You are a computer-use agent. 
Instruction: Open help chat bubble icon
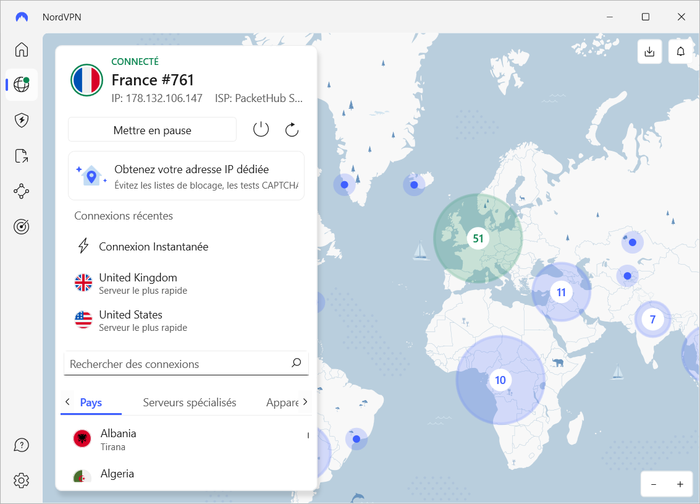(x=21, y=445)
